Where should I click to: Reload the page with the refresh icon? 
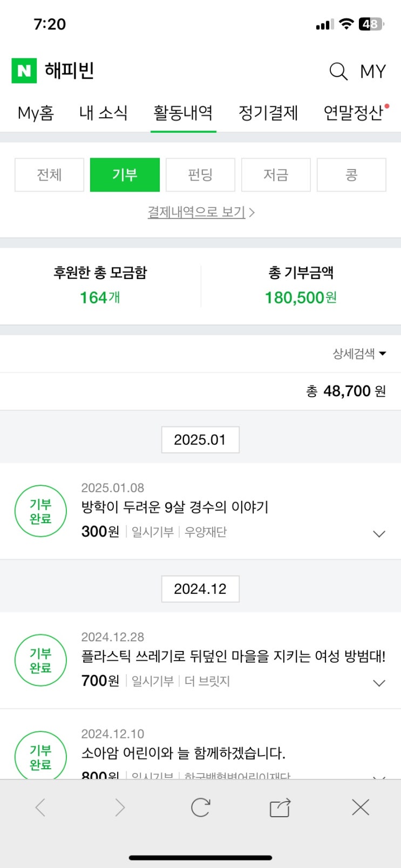(x=200, y=808)
